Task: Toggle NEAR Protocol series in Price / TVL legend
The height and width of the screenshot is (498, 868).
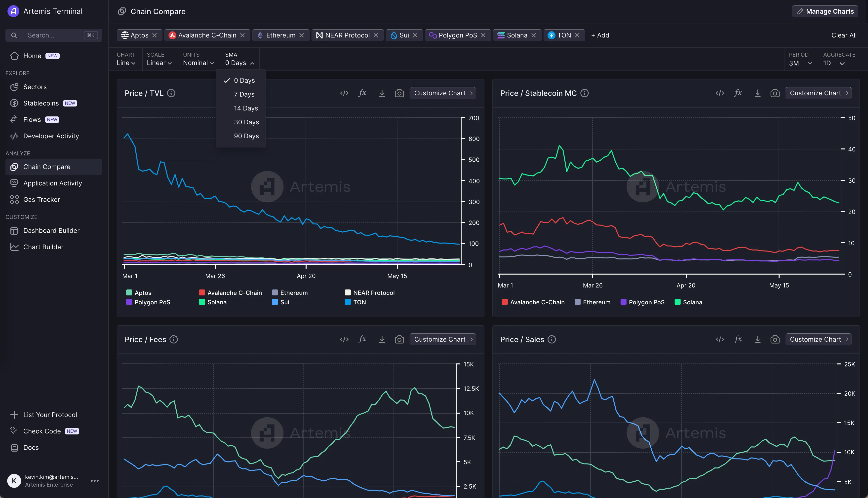Action: [370, 293]
